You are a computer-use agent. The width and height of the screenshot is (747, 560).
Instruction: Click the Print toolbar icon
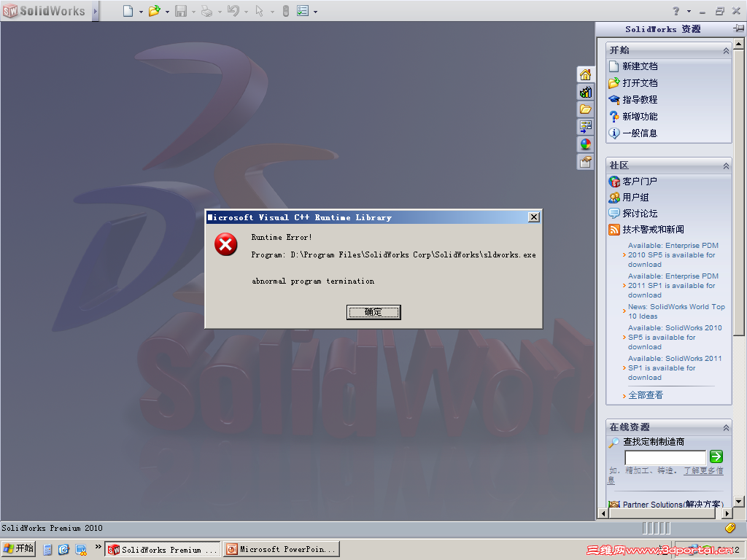pyautogui.click(x=206, y=10)
